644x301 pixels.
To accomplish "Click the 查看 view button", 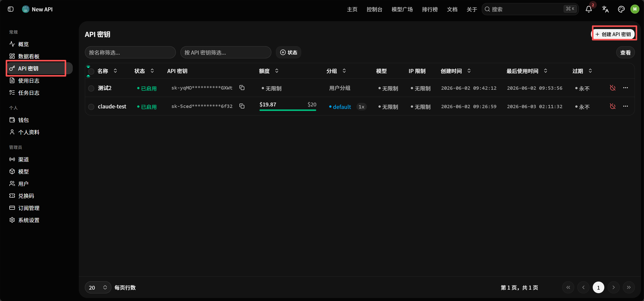I will (625, 53).
